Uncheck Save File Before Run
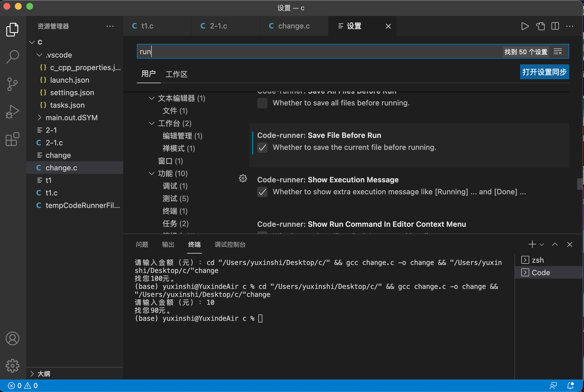 (262, 148)
